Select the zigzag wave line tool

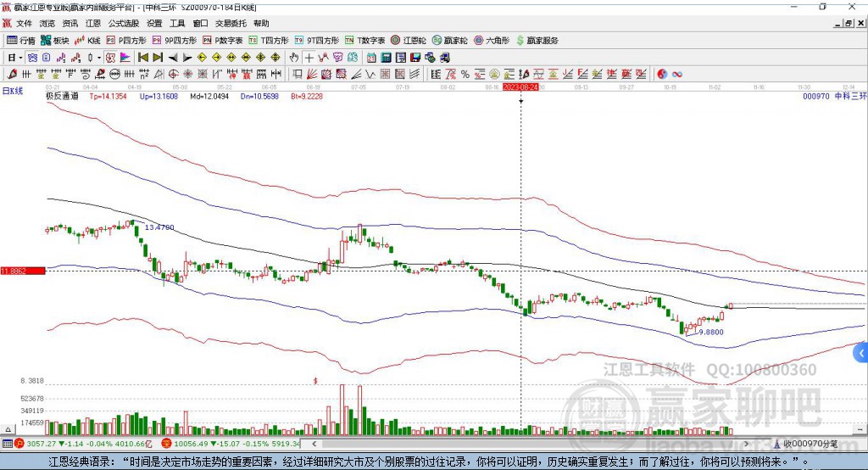[370, 74]
